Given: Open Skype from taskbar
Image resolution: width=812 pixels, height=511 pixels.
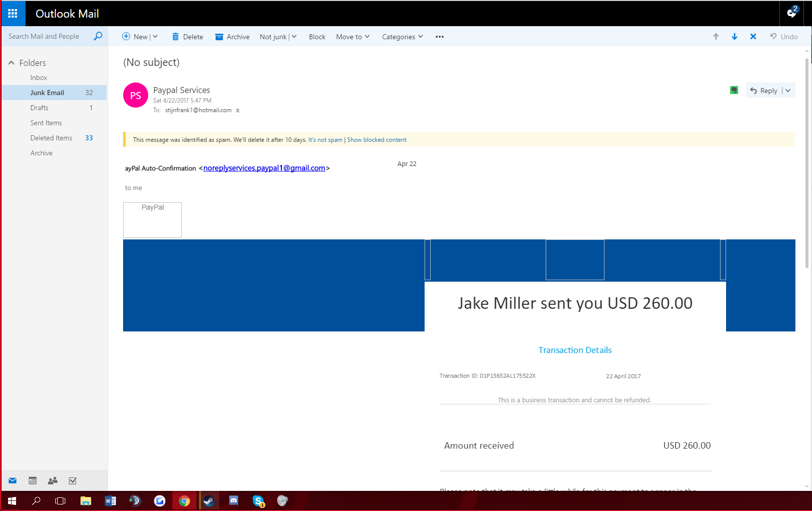Looking at the screenshot, I should point(258,501).
